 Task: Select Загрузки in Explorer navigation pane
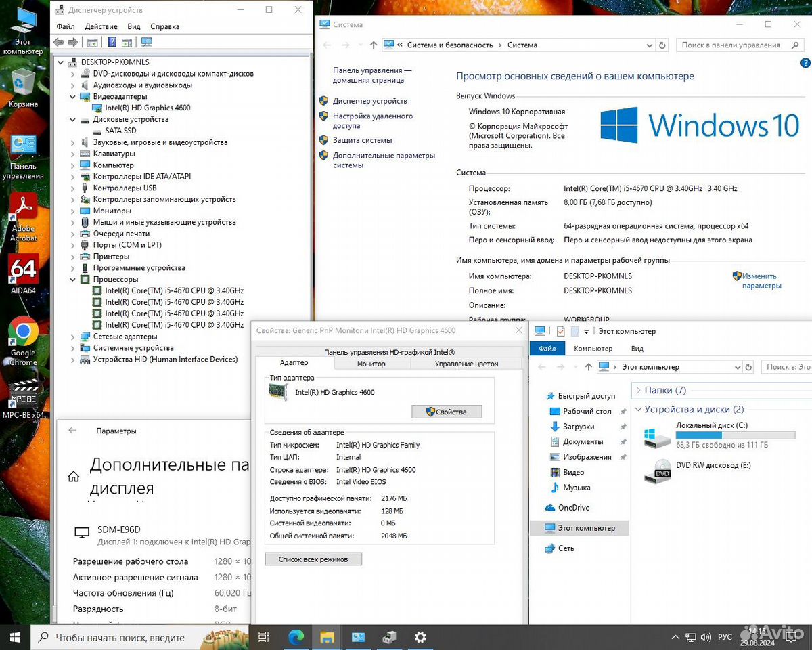[x=579, y=427]
